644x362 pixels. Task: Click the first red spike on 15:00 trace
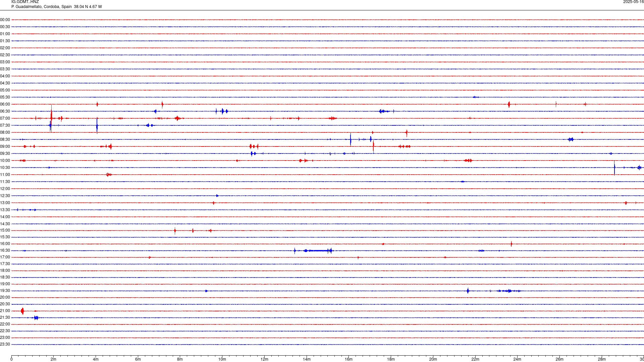click(175, 230)
